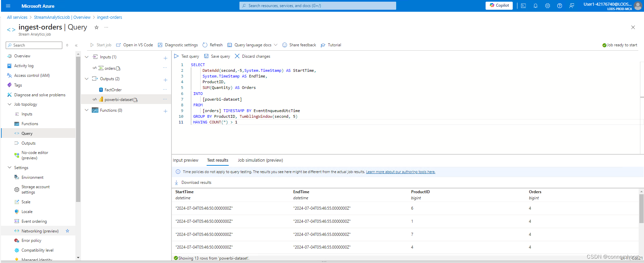Switch to Input preview tab
The image size is (644, 263).
186,160
